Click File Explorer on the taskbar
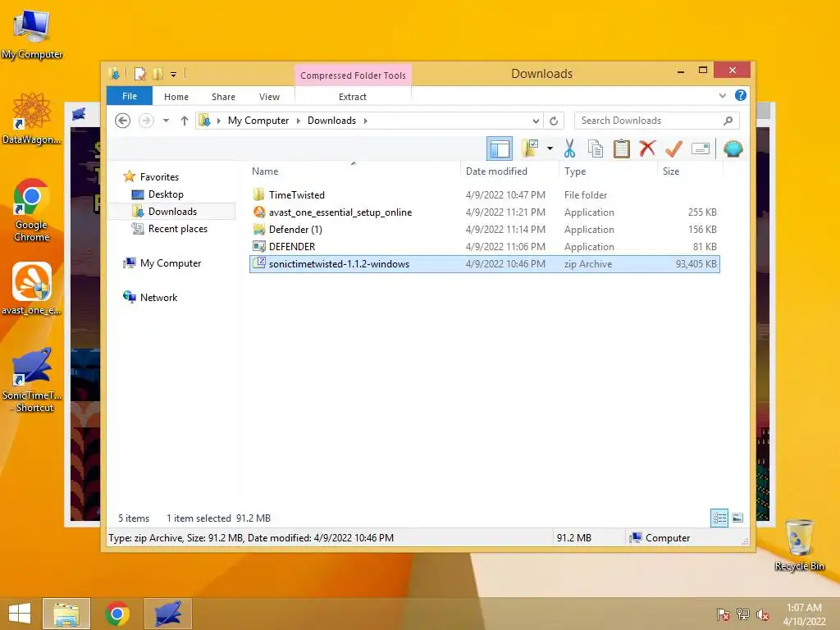This screenshot has height=630, width=840. (x=66, y=614)
